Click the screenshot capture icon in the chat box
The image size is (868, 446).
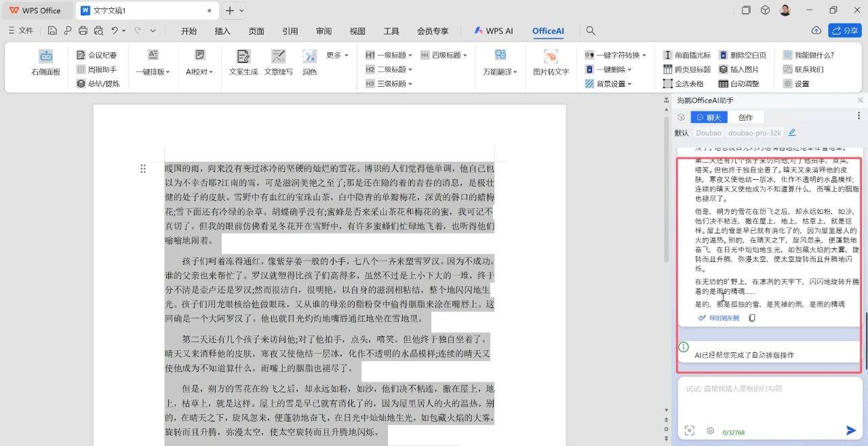tap(690, 430)
